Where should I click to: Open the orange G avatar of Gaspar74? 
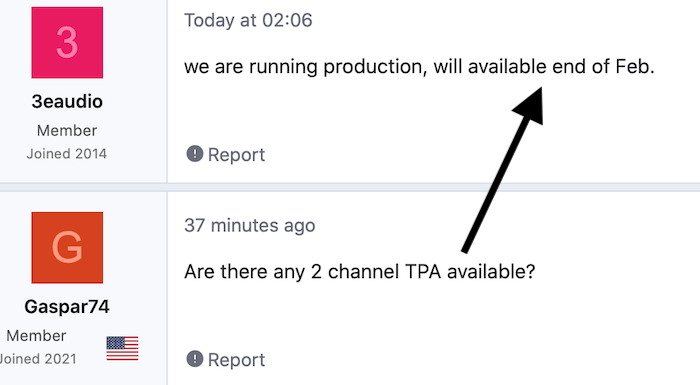67,247
